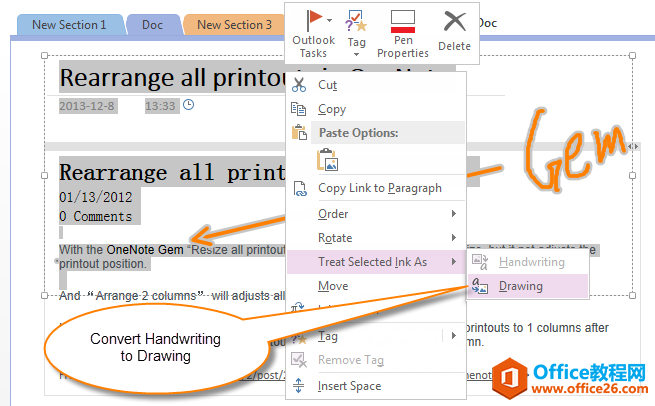Click the paste-as-picture option icon
This screenshot has height=406, width=655.
(327, 159)
